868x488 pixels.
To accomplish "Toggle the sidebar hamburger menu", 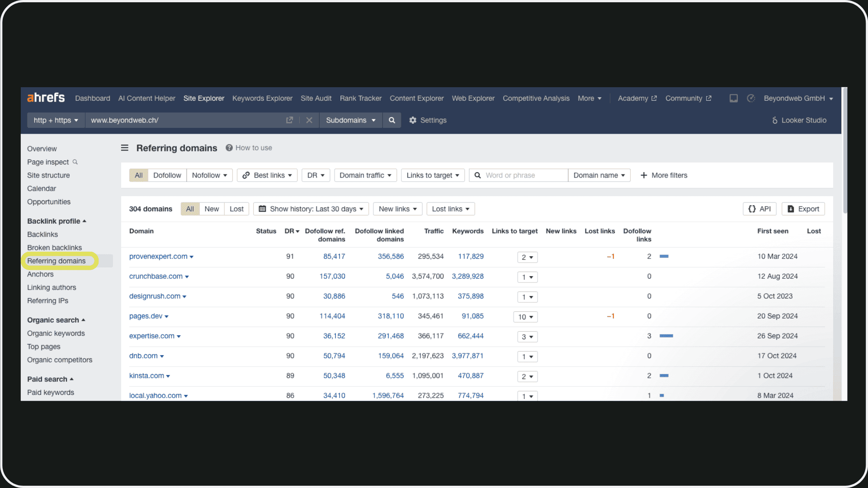I will (x=125, y=148).
